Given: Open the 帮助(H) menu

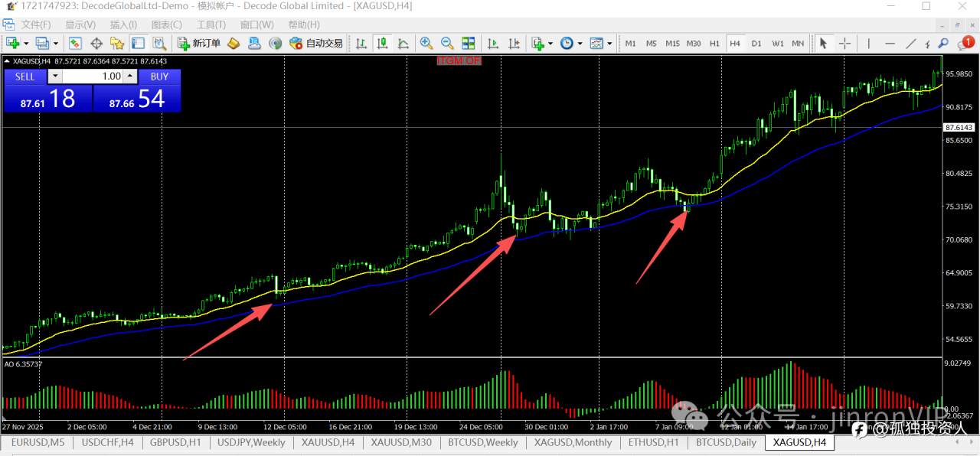Looking at the screenshot, I should coord(304,24).
